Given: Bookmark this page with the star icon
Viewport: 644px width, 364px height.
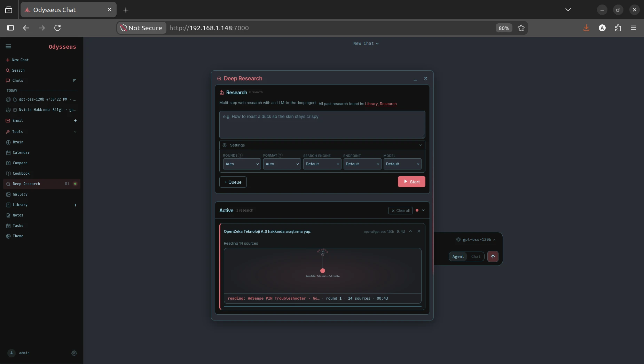Looking at the screenshot, I should (521, 28).
